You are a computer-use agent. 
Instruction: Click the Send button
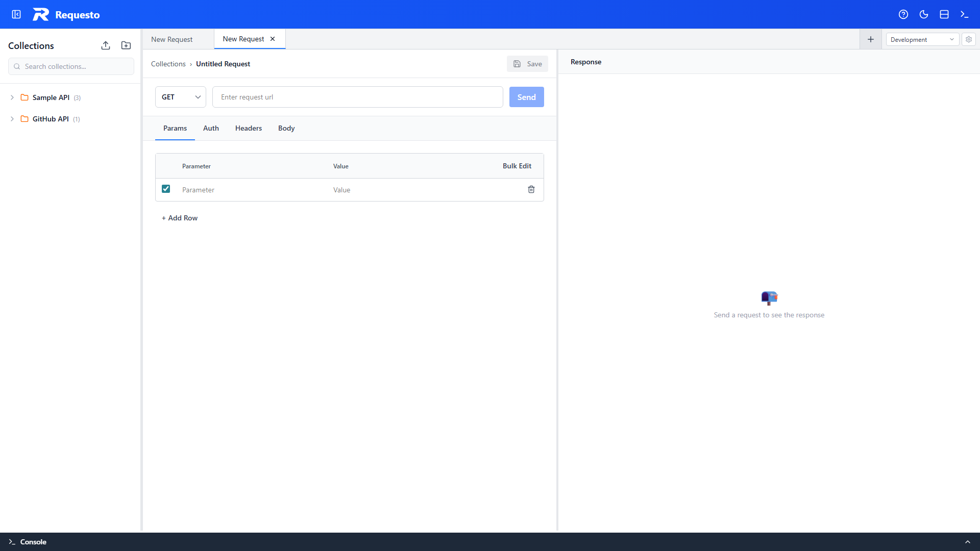[x=526, y=97]
